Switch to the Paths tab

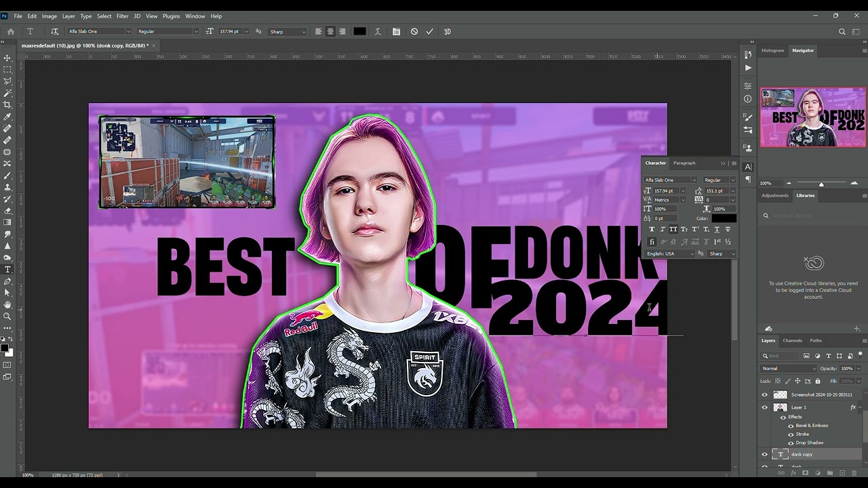pos(816,340)
